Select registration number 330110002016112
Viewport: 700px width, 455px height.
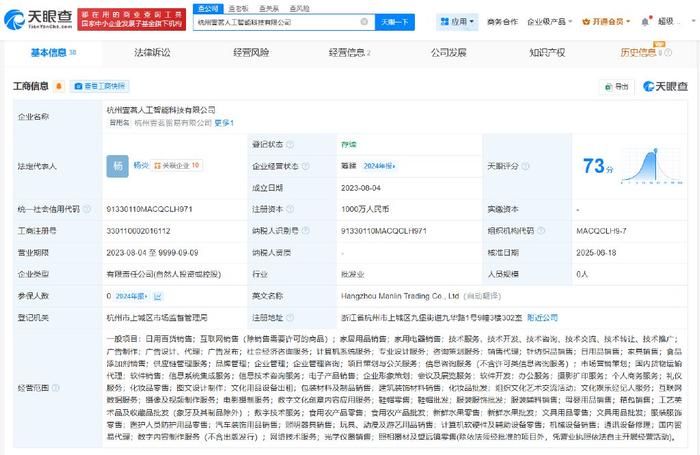coord(138,231)
